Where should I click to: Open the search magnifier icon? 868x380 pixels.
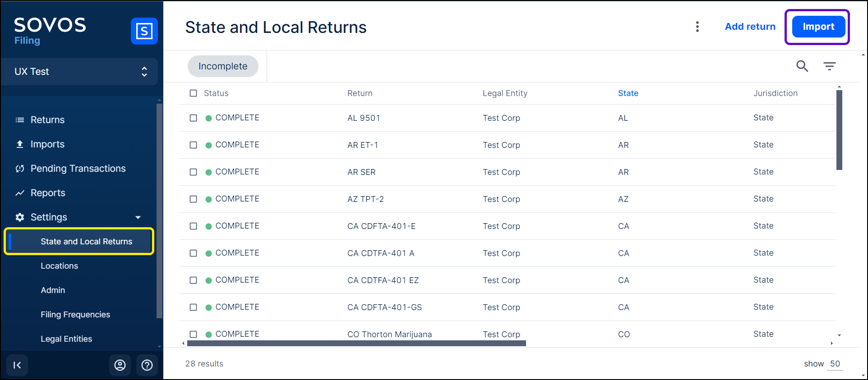pos(802,66)
